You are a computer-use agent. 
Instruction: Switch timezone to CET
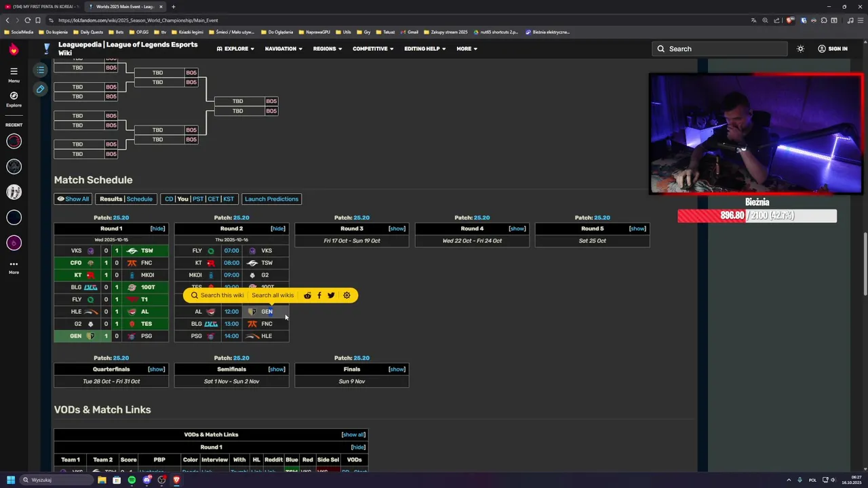(x=213, y=199)
